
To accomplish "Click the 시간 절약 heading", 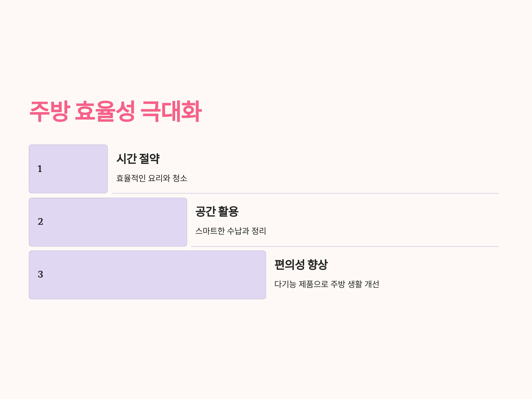I will coord(138,159).
